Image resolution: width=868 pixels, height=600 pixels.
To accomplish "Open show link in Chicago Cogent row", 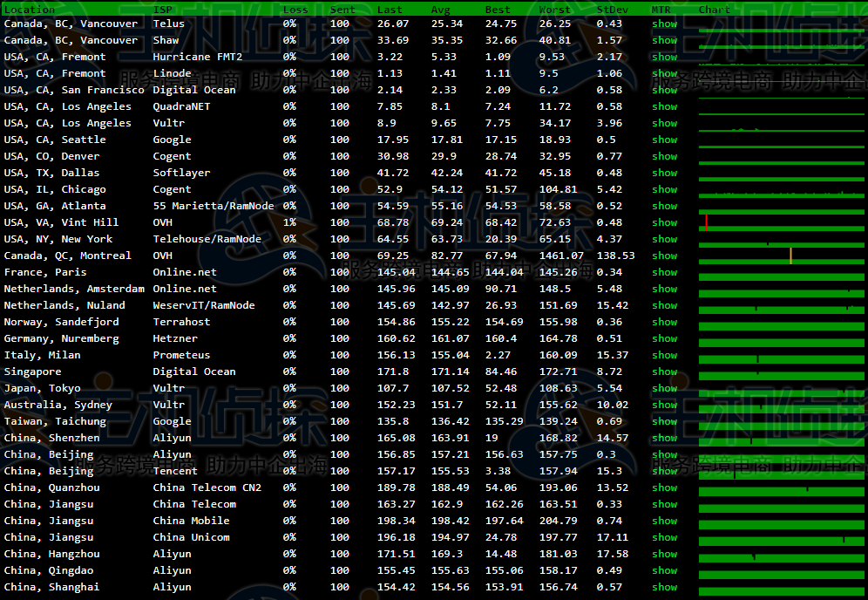I will pos(664,189).
